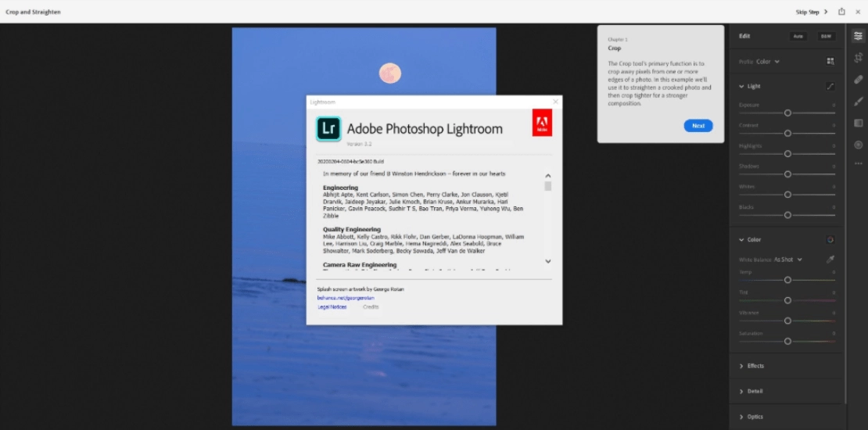Select the Healing Brush tool

click(x=858, y=80)
